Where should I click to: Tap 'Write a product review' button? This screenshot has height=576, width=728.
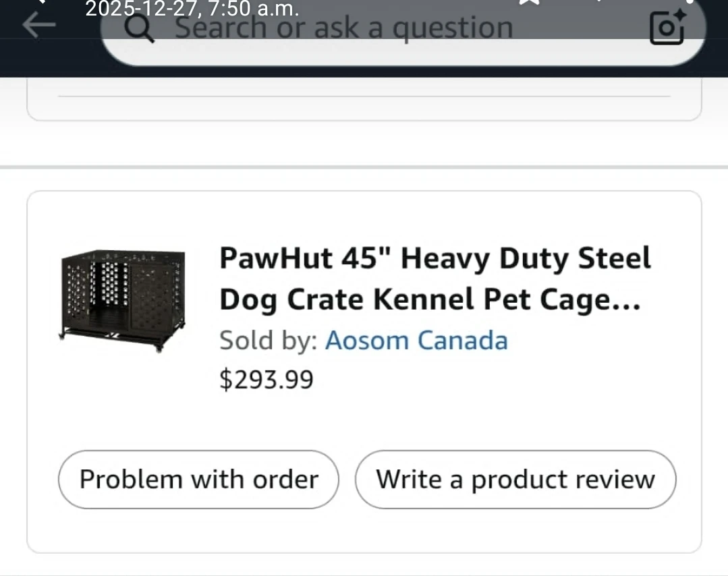pyautogui.click(x=515, y=480)
